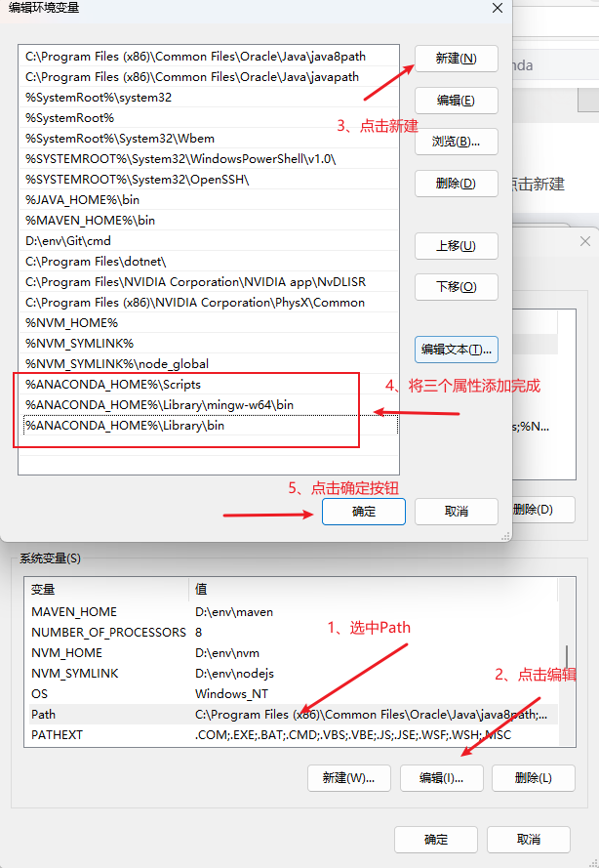599x868 pixels.
Task: Close the environment variables window behind
Action: coord(585,241)
